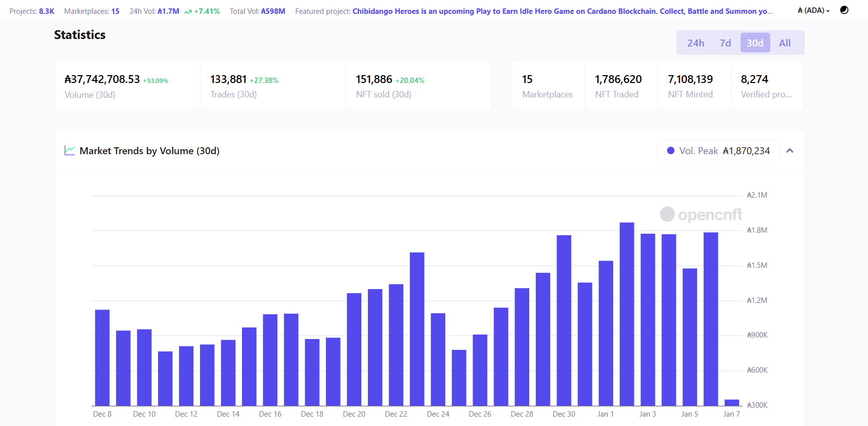This screenshot has width=868, height=426.
Task: Click the tallest bar for Jan 2
Action: tap(627, 314)
